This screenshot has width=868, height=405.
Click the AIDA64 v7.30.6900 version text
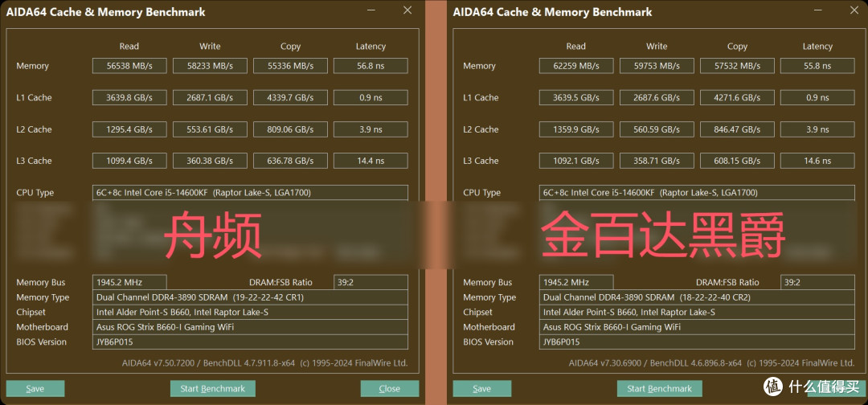711,363
